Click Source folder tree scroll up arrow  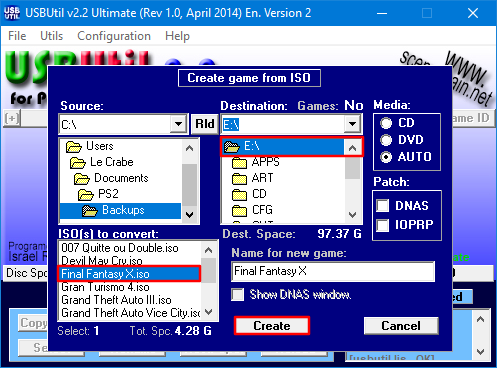[x=189, y=148]
